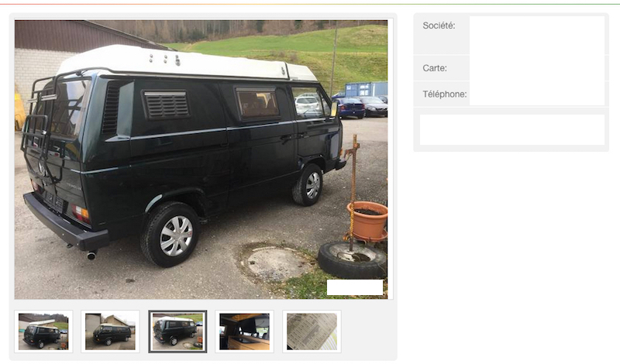View the document thumbnail at the end
620x364 pixels.
pos(312,331)
